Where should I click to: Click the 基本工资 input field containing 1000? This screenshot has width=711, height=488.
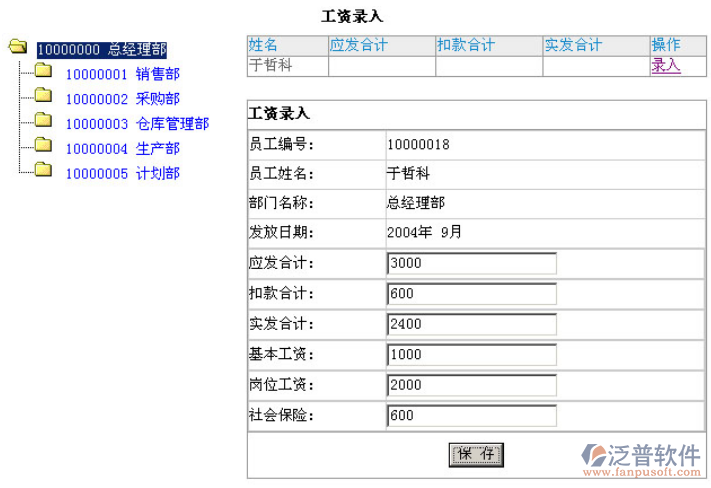click(x=472, y=355)
